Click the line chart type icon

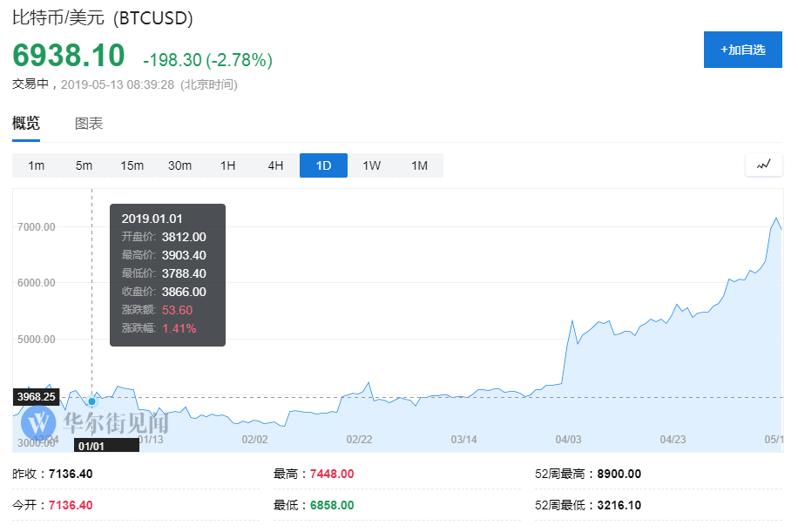coord(764,165)
